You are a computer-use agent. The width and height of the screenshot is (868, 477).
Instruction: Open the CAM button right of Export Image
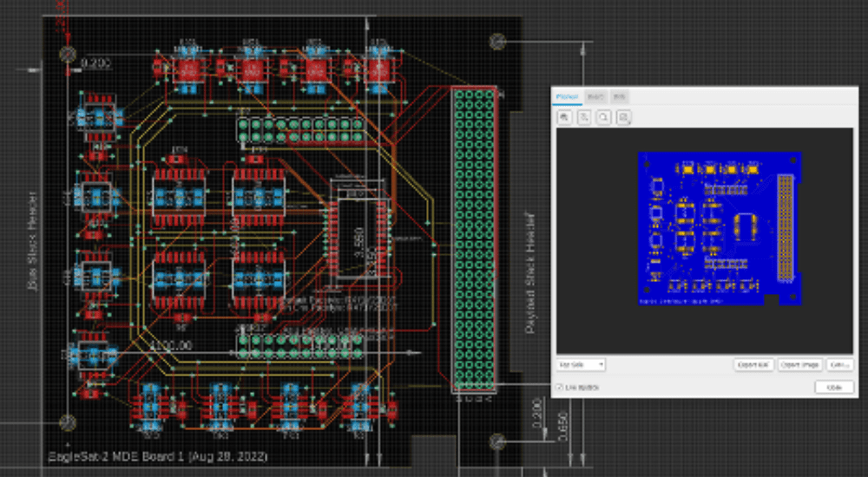(838, 365)
